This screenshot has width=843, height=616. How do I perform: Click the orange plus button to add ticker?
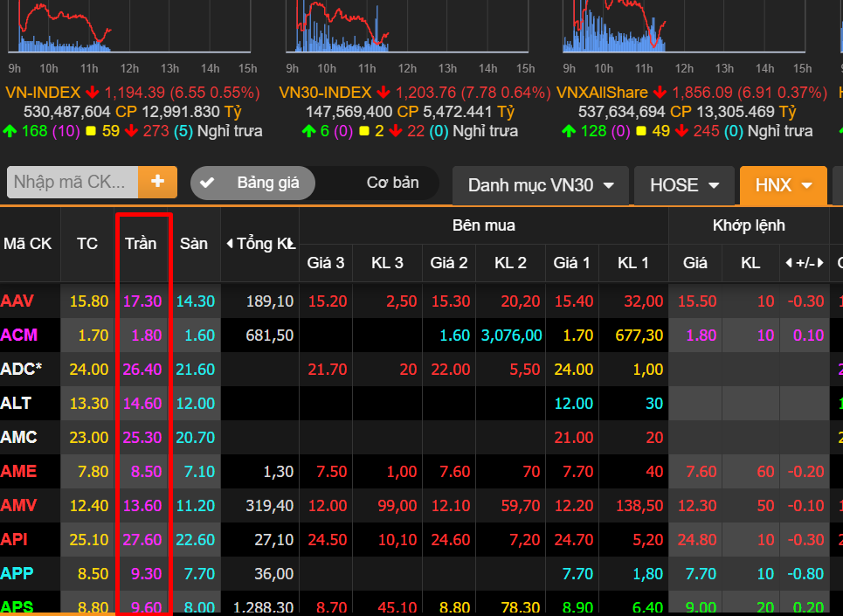[x=158, y=182]
